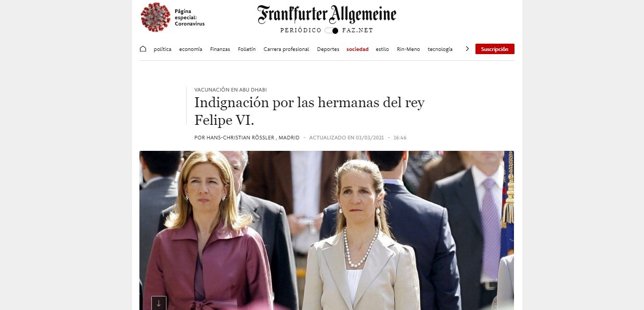Open the tecnología section
644x310 pixels.
click(440, 49)
